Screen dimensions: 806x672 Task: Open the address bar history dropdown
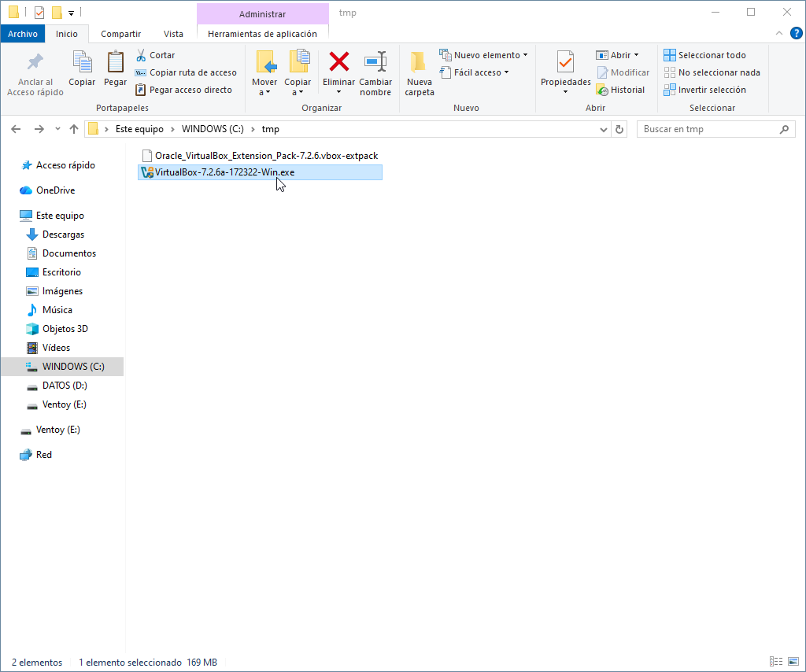604,129
